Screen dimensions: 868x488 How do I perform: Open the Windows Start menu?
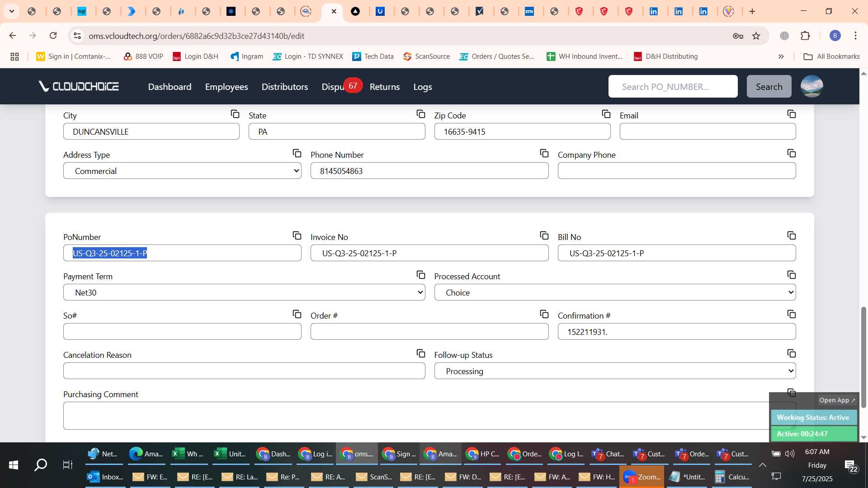tap(14, 465)
